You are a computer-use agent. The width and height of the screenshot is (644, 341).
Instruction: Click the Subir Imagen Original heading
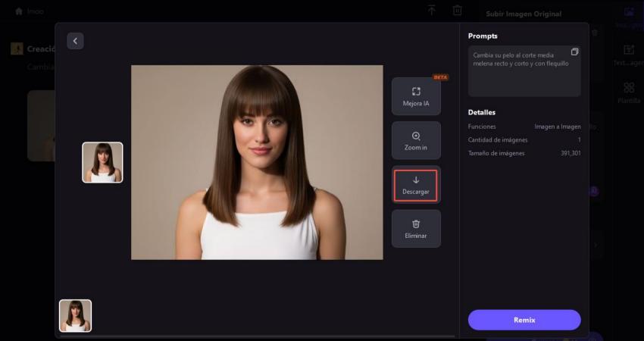click(524, 14)
